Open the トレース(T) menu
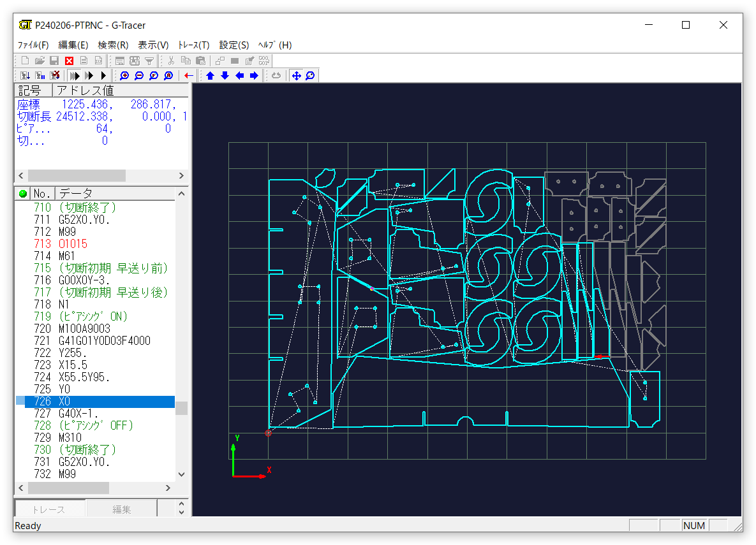756x545 pixels. point(193,45)
